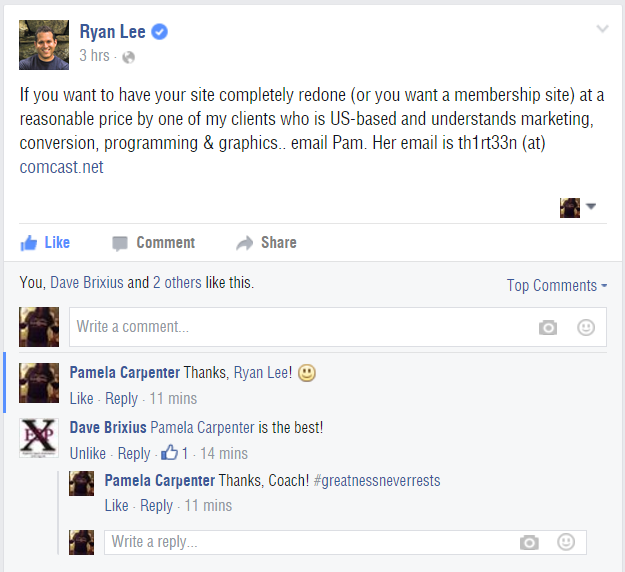Unlike Dave Brixius's comment

[88, 453]
